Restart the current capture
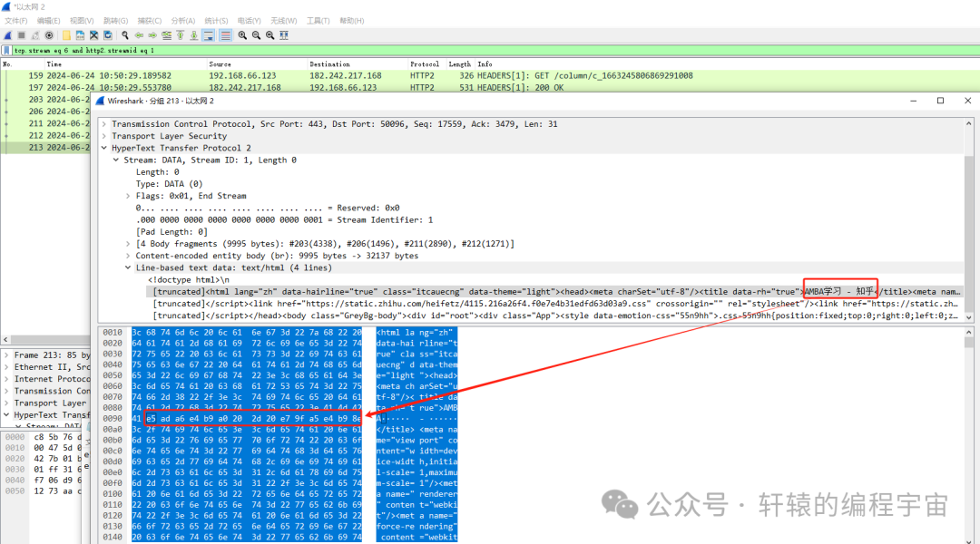This screenshot has height=544, width=980. (x=35, y=35)
